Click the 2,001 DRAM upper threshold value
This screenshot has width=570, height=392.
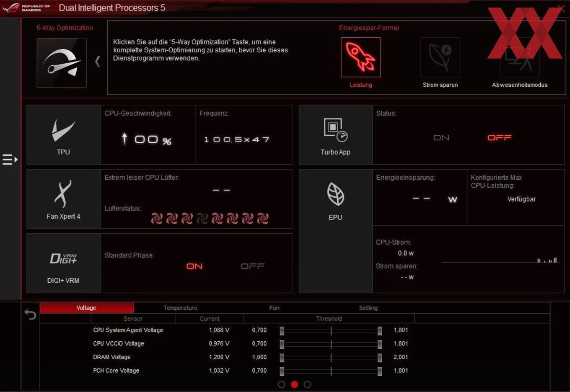[x=401, y=357]
